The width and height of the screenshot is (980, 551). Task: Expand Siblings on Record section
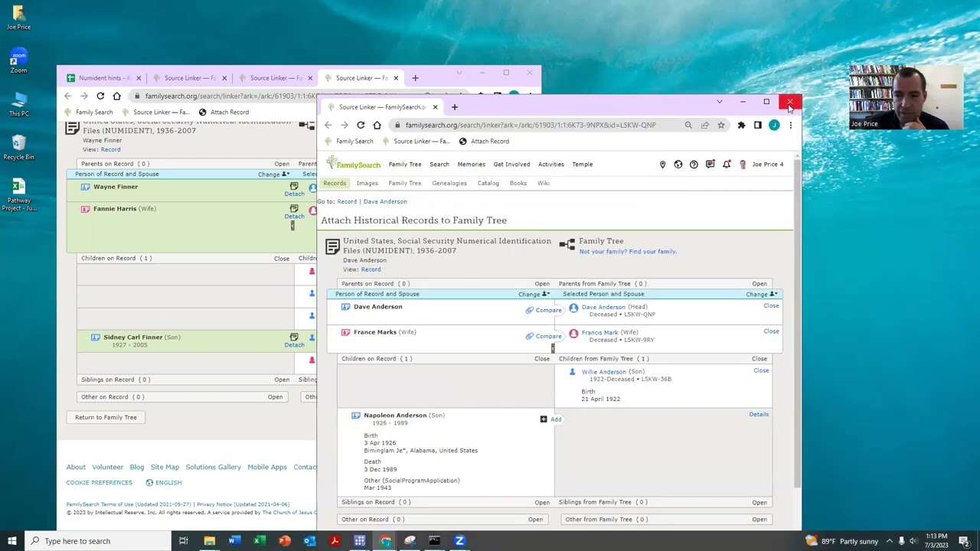tap(542, 503)
